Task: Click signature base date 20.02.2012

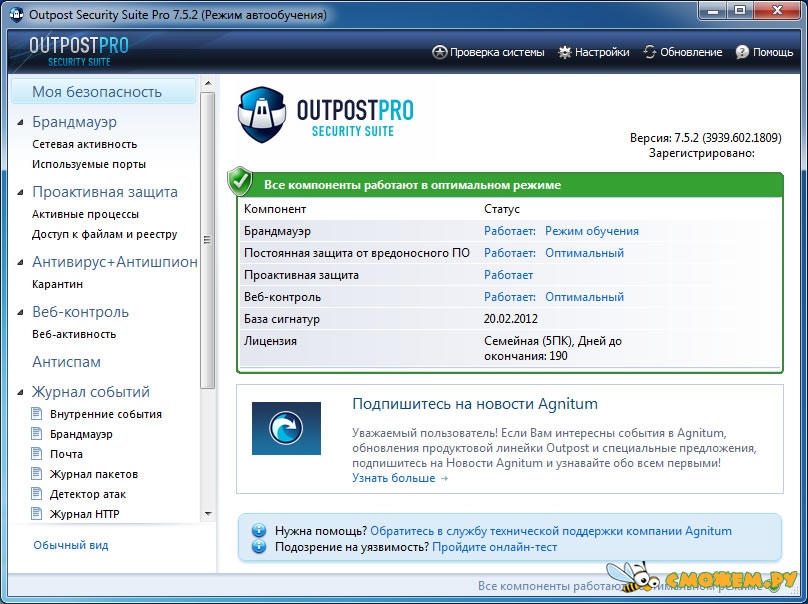Action: (x=511, y=319)
